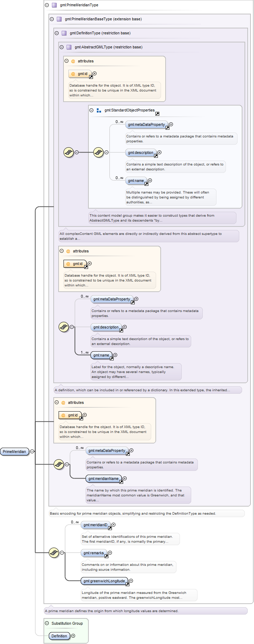This screenshot has height=644, width=254.
Task: Click the reference arrow icon on gml:meridianName
Action: point(121,482)
